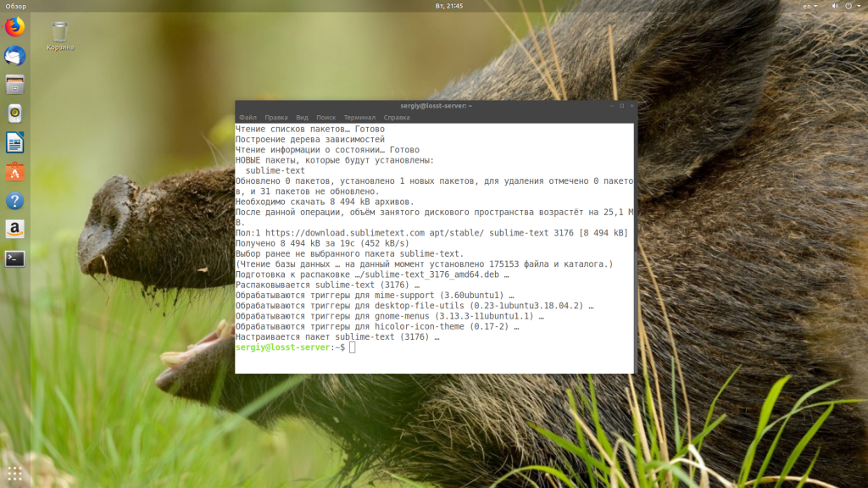Expand the 'en' keyboard layout dropdown
The height and width of the screenshot is (488, 868).
tap(810, 6)
